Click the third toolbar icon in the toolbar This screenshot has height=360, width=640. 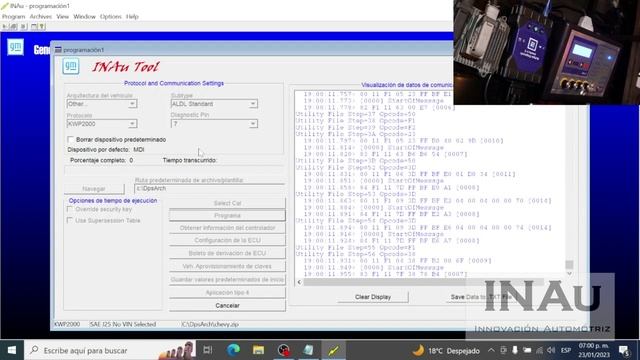tap(24, 27)
